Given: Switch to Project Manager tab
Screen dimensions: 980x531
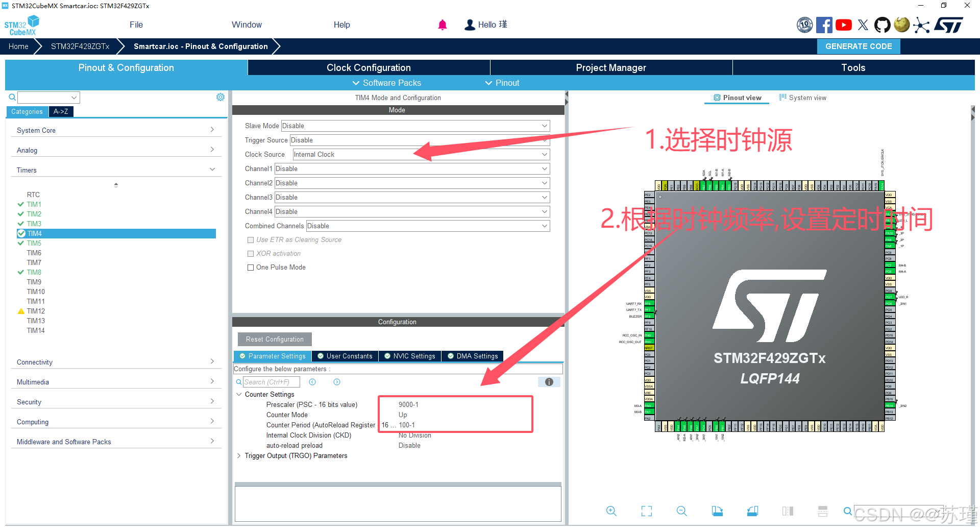Looking at the screenshot, I should 611,67.
